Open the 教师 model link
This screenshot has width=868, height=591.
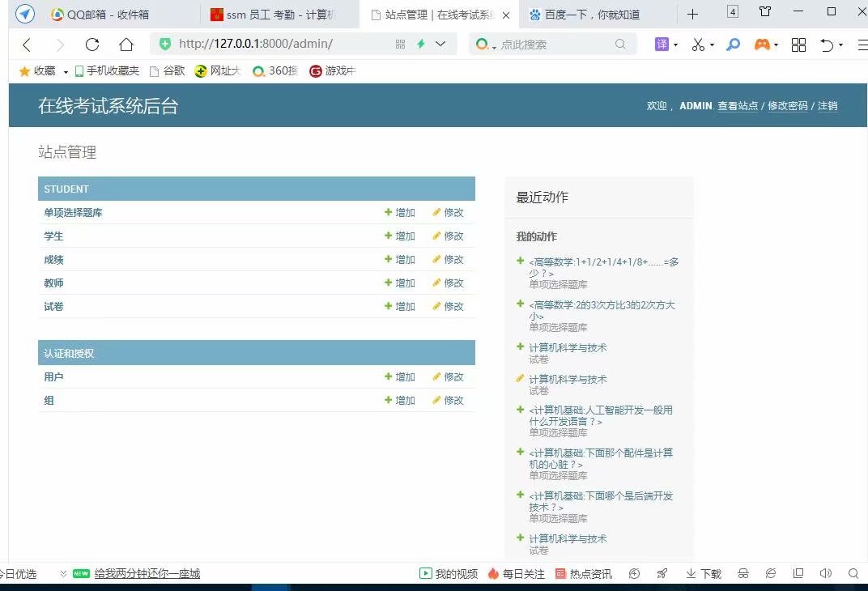pyautogui.click(x=53, y=283)
